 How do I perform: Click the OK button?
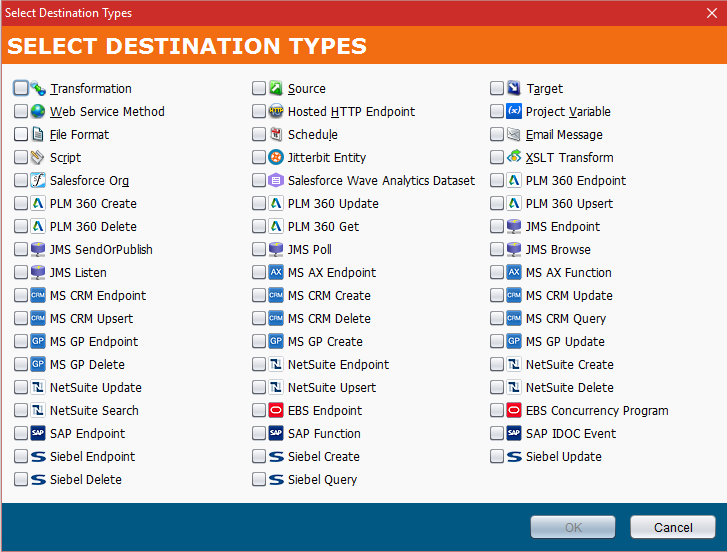(x=572, y=527)
